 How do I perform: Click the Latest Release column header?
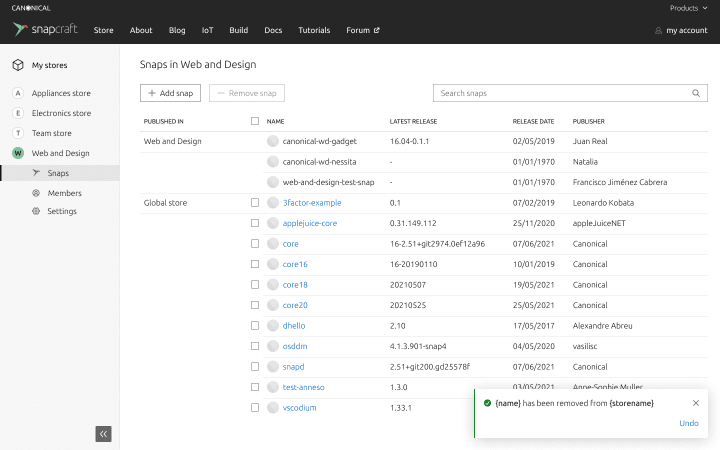coord(413,122)
